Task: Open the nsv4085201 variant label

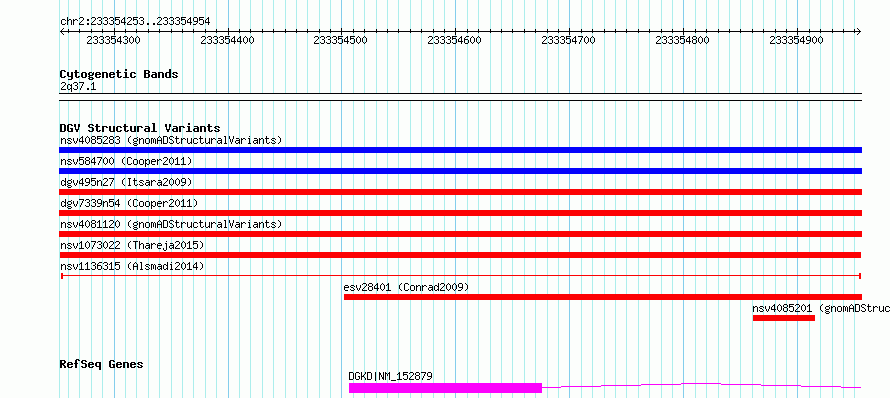Action: [x=821, y=308]
